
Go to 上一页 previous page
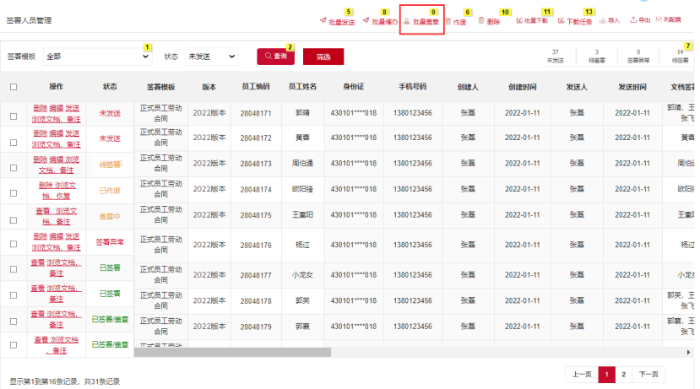[582, 374]
